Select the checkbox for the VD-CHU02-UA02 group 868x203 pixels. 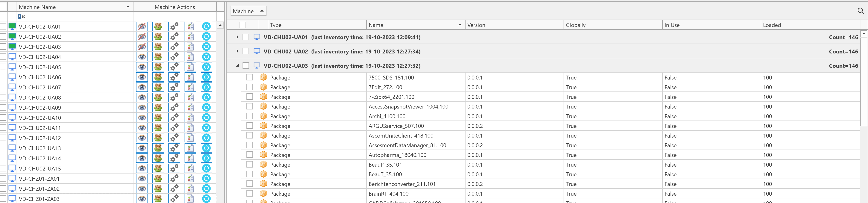(x=246, y=51)
